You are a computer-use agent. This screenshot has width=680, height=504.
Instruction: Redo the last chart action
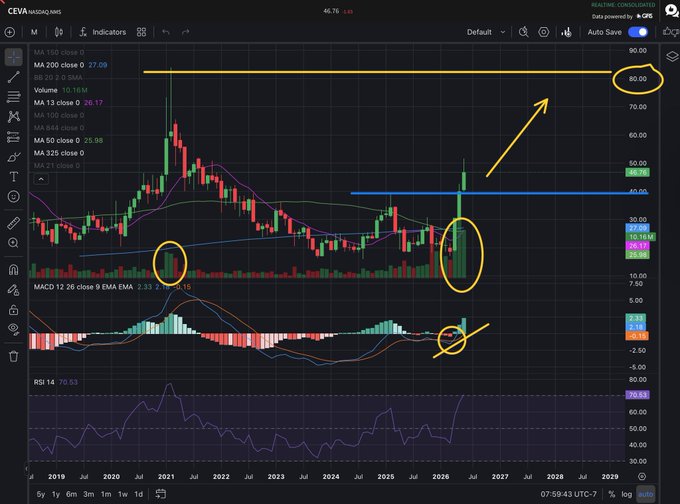point(186,32)
